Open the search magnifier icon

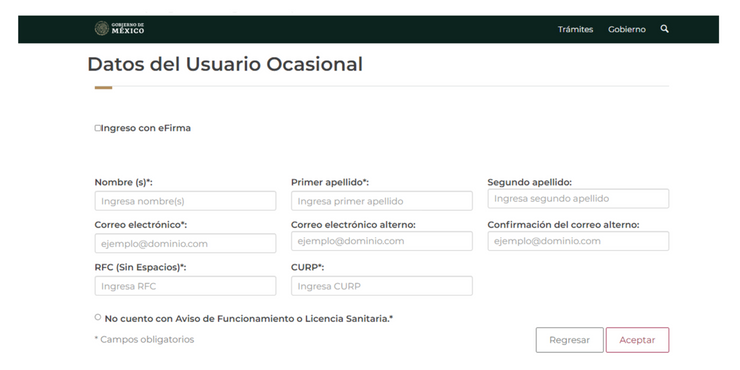(664, 29)
